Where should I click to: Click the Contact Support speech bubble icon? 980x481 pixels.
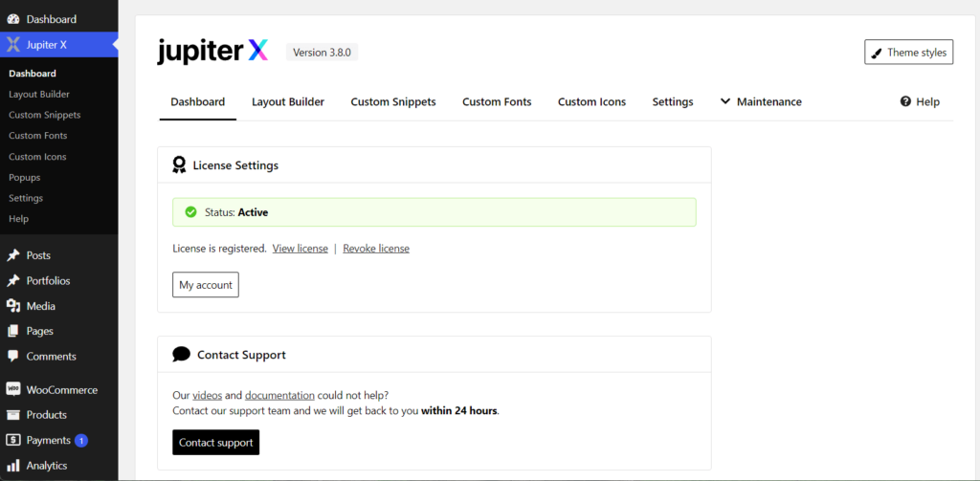point(181,354)
